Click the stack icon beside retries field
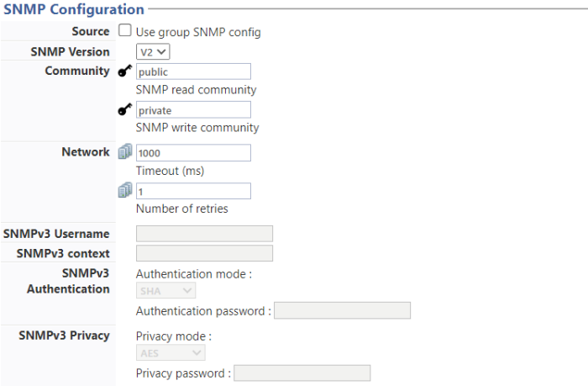The image size is (588, 386). [x=125, y=191]
